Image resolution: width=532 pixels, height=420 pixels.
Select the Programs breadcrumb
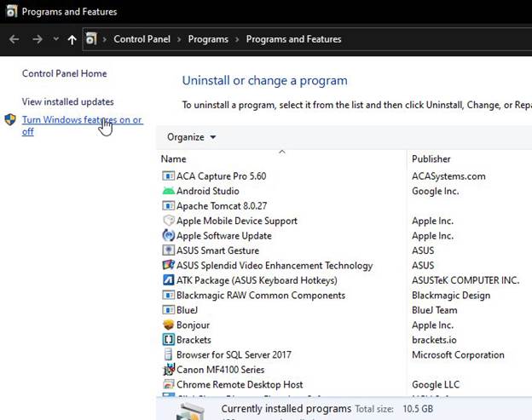pyautogui.click(x=208, y=39)
